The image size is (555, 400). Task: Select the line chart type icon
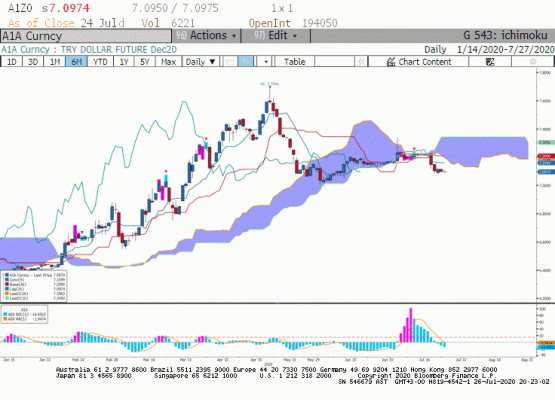[230, 62]
